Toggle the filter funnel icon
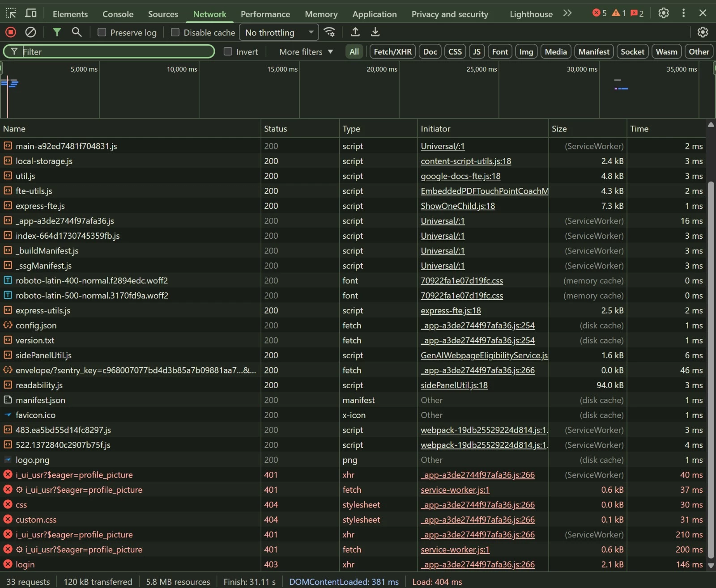Screen dimensions: 716x588 [57, 32]
